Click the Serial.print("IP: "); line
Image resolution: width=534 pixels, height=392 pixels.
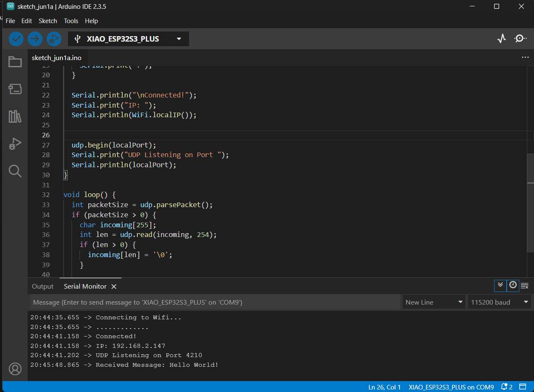[x=114, y=105]
